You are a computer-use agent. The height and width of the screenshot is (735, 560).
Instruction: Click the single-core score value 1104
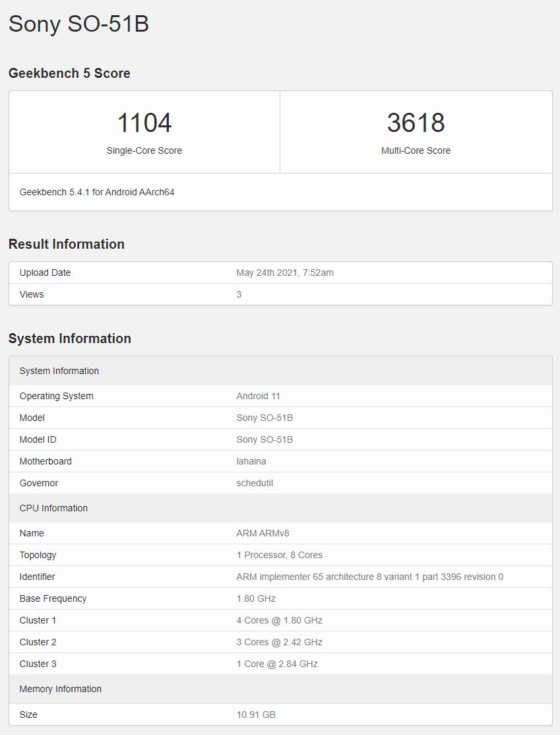click(144, 122)
